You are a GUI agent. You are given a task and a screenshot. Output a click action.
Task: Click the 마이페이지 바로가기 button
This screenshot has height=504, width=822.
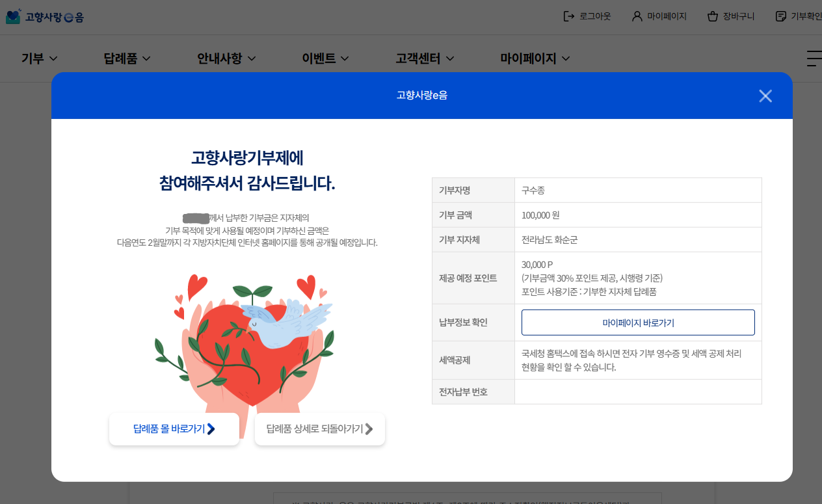point(637,322)
